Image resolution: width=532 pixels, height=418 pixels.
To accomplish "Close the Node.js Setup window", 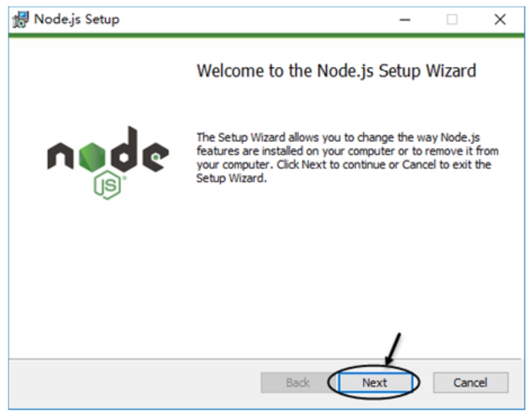I will coord(500,20).
